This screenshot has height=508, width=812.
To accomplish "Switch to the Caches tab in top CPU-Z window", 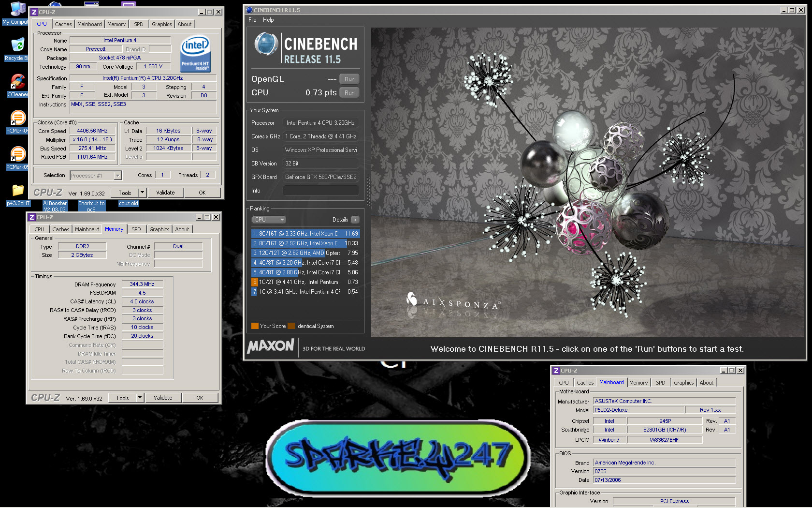I will (x=63, y=24).
